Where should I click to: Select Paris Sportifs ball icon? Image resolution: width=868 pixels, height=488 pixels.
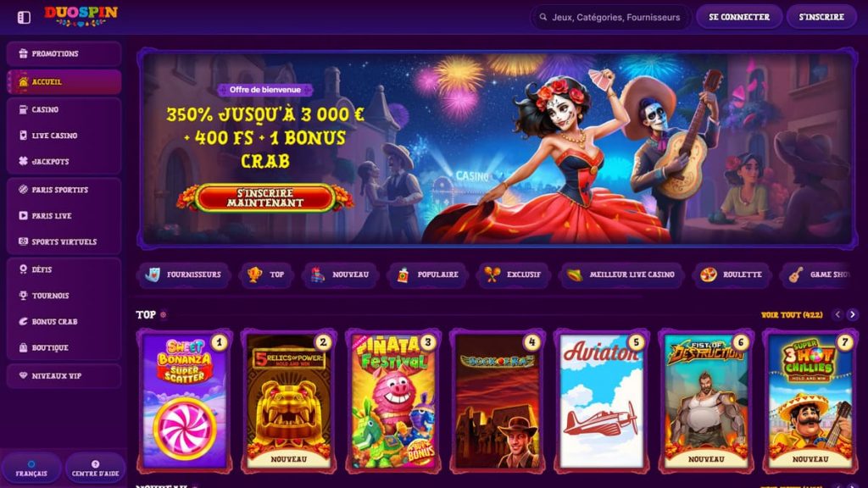23,189
